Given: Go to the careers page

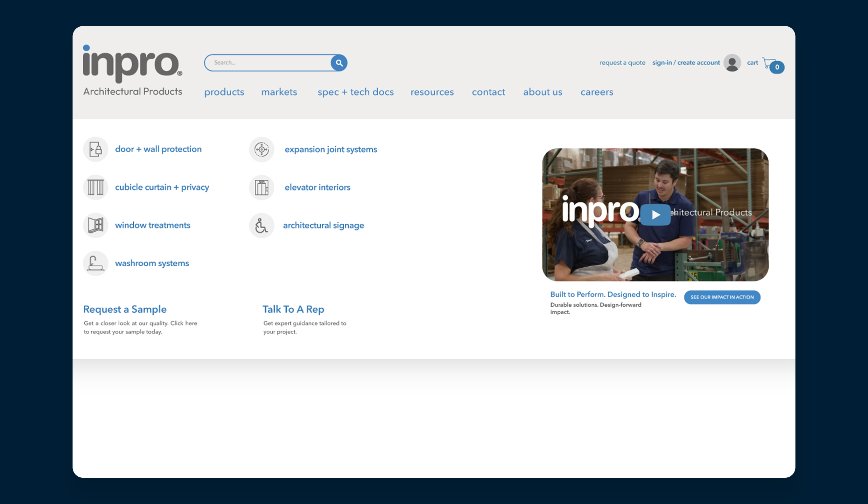Looking at the screenshot, I should pos(597,92).
